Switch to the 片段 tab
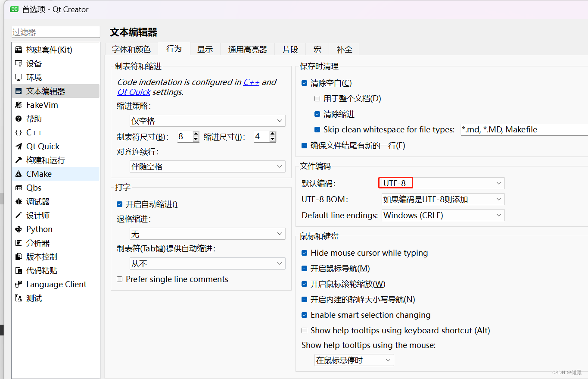The height and width of the screenshot is (379, 588). point(290,49)
